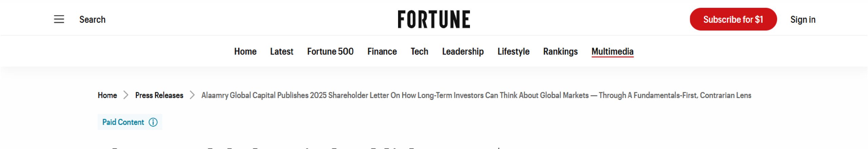Click the Sign in link
This screenshot has height=149, width=868.
(803, 19)
